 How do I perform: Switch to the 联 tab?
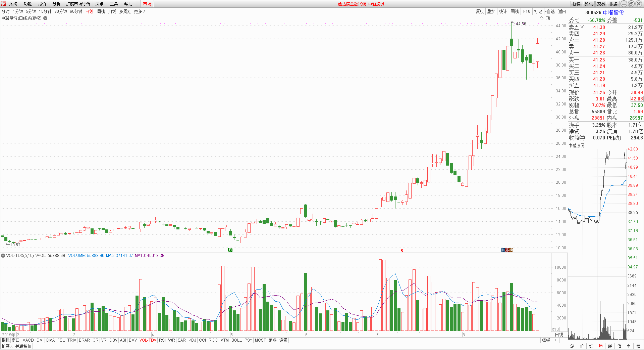point(610,346)
